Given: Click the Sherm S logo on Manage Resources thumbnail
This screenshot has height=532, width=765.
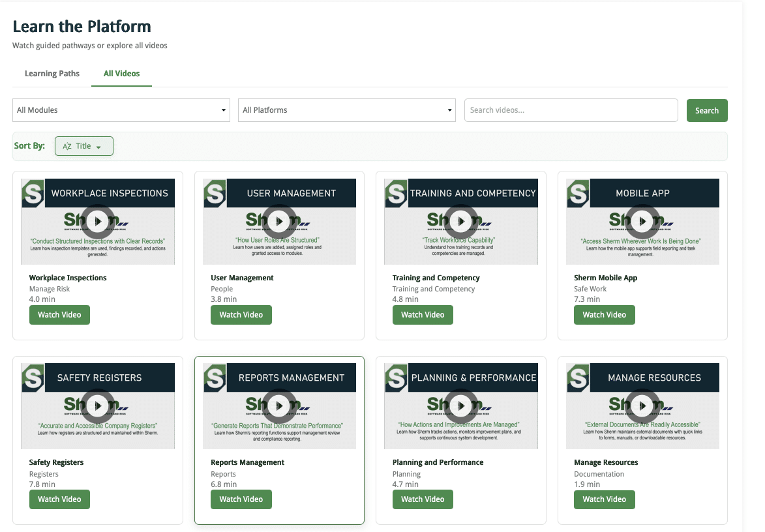Looking at the screenshot, I should point(578,377).
